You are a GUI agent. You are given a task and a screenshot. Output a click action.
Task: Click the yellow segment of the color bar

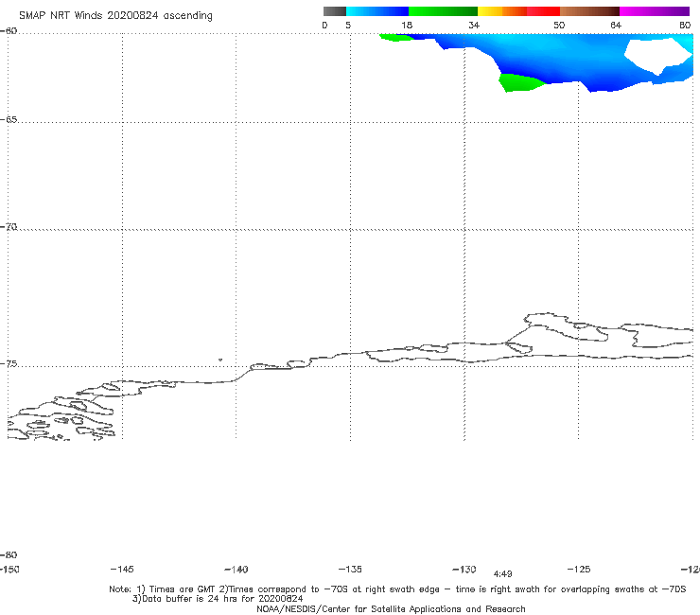[x=490, y=11]
